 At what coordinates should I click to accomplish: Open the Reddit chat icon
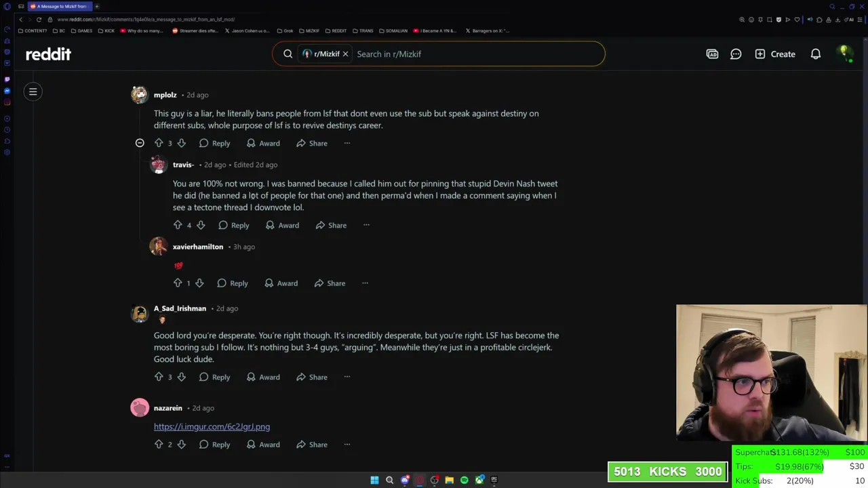[736, 54]
